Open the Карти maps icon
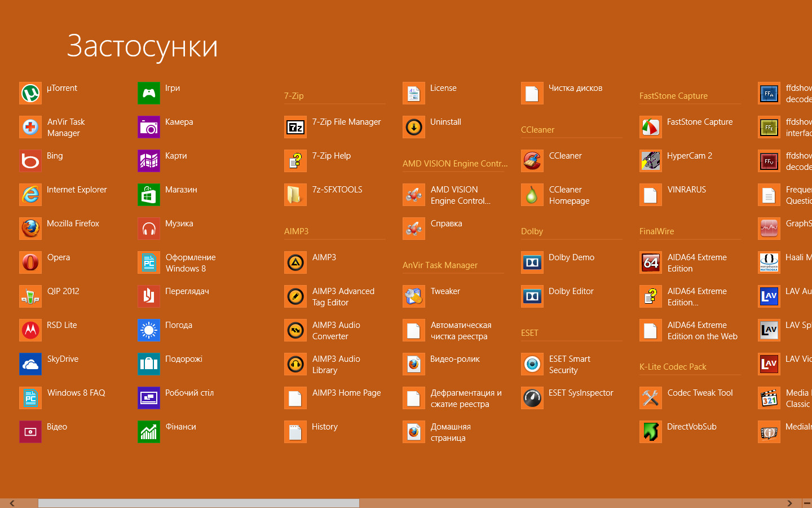 click(149, 161)
